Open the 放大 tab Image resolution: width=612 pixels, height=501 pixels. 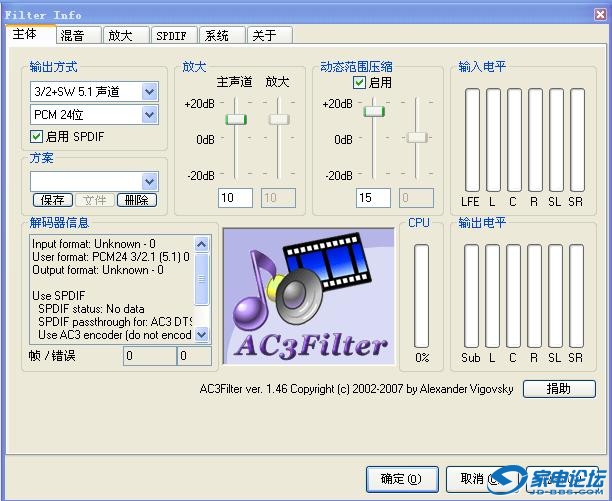tap(126, 36)
